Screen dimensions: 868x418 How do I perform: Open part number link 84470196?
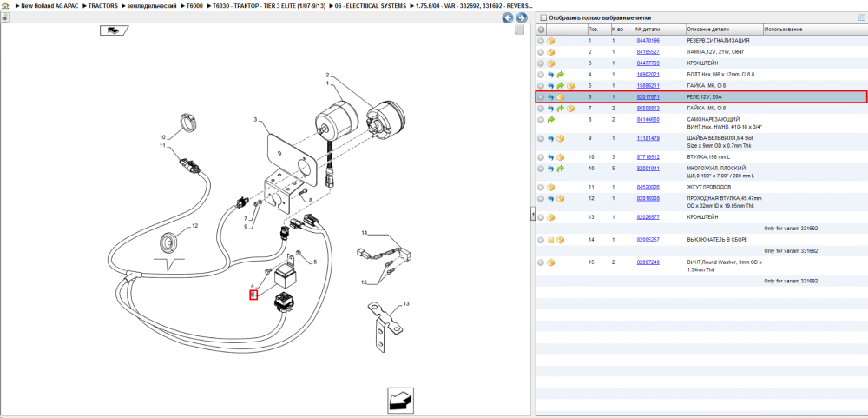[648, 41]
